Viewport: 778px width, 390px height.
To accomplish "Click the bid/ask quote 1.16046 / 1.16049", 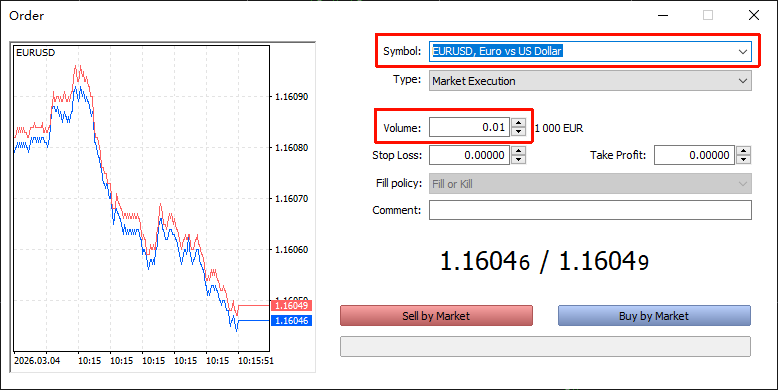I will tap(544, 261).
